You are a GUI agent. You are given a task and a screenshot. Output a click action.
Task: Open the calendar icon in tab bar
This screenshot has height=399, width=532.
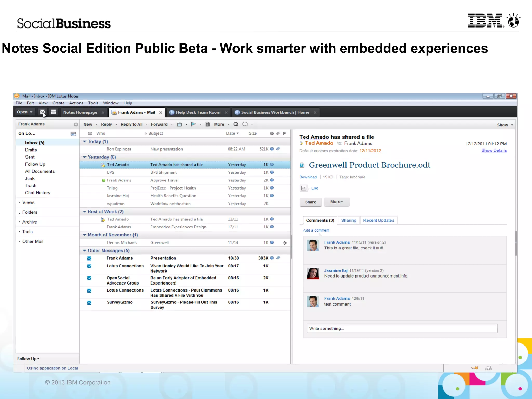tap(54, 112)
